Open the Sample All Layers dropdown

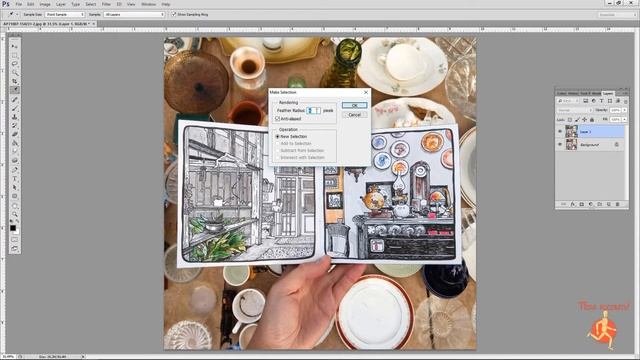[134, 14]
